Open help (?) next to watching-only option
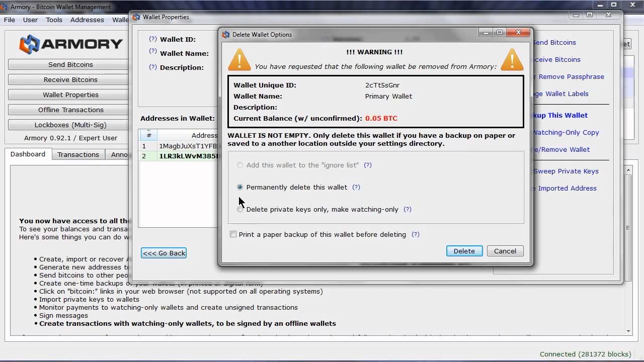Screen dimensions: 644x362 click(x=408, y=209)
